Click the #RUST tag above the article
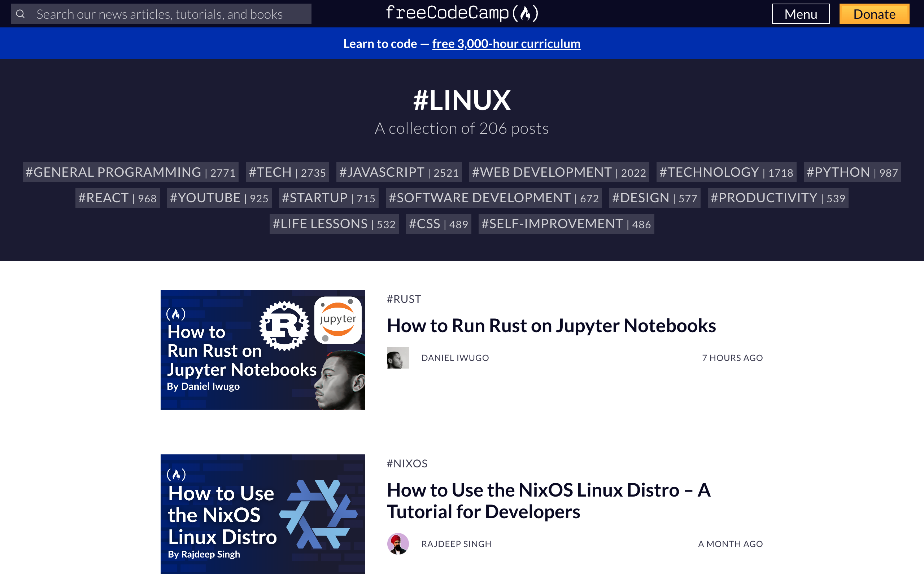This screenshot has height=577, width=924. pyautogui.click(x=404, y=299)
